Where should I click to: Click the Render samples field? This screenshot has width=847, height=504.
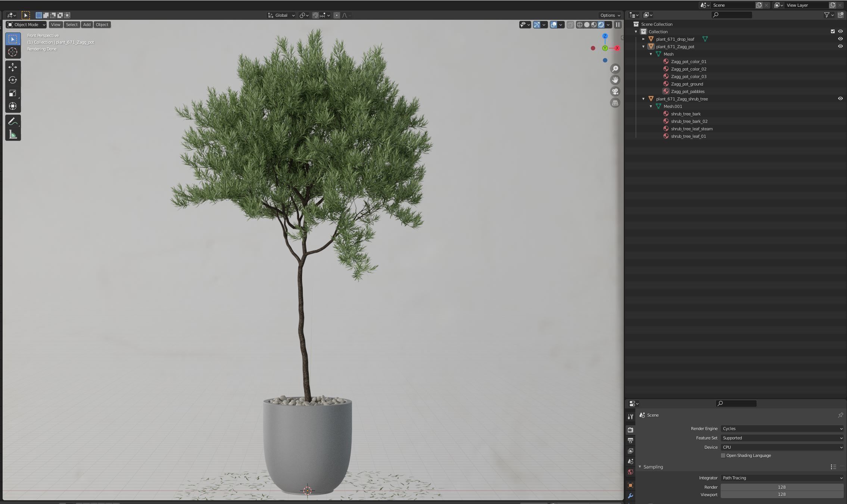pos(782,487)
